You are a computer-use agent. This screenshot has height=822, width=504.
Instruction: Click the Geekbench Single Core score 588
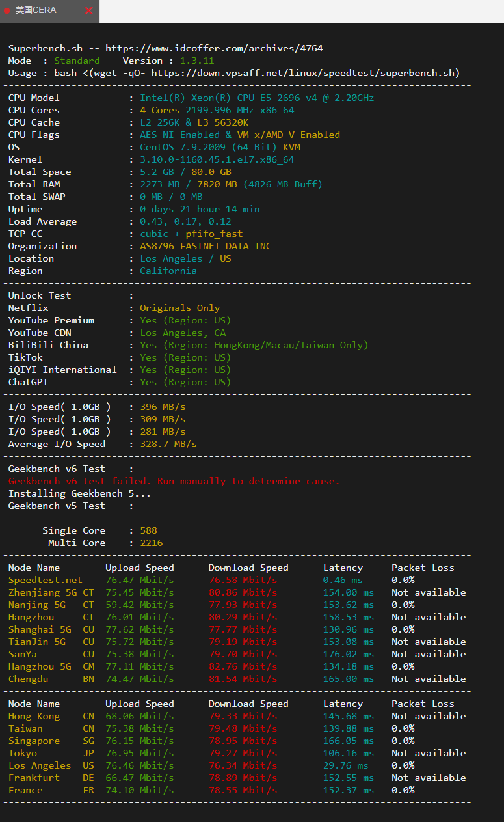point(148,530)
